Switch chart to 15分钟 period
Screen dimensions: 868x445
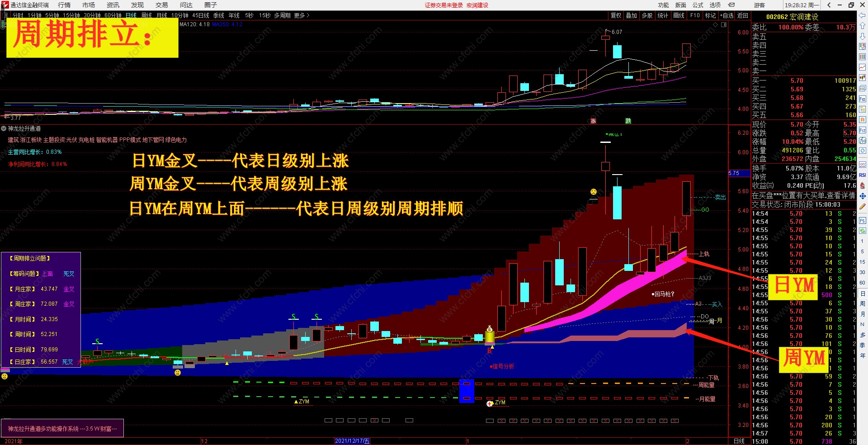click(x=71, y=15)
